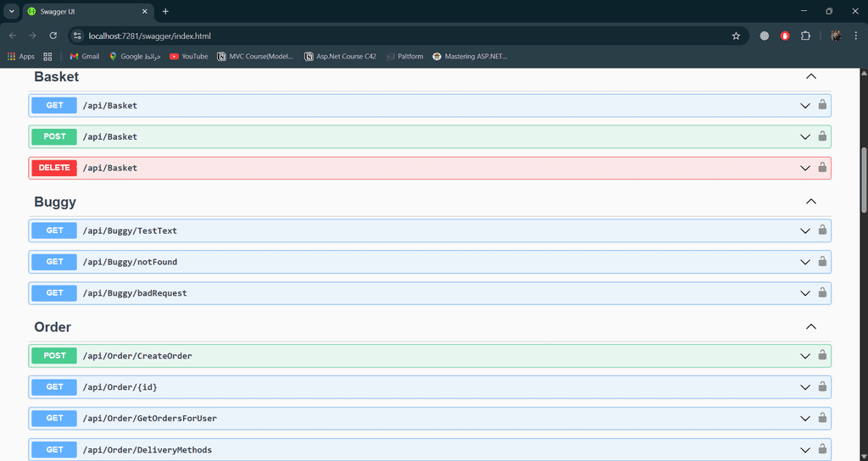The width and height of the screenshot is (868, 461).
Task: Click the lock icon for /api/Order/GetOrdersForUser
Action: tap(821, 418)
